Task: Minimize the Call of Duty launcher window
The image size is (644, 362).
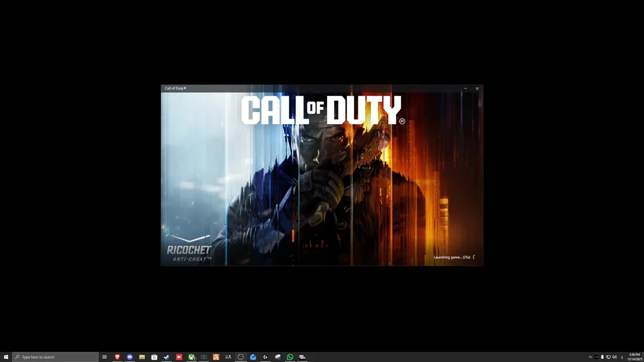Action: click(x=465, y=88)
